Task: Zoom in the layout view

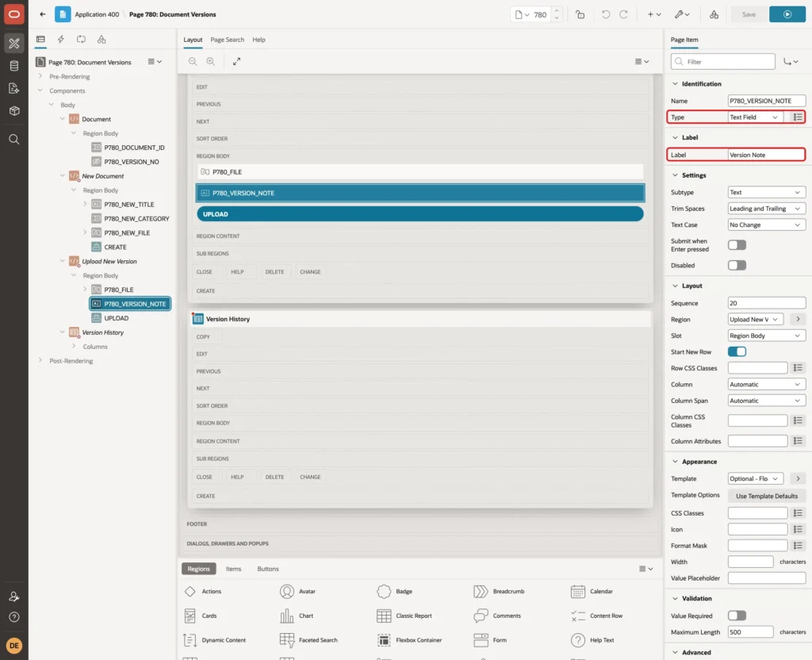Action: pos(211,61)
